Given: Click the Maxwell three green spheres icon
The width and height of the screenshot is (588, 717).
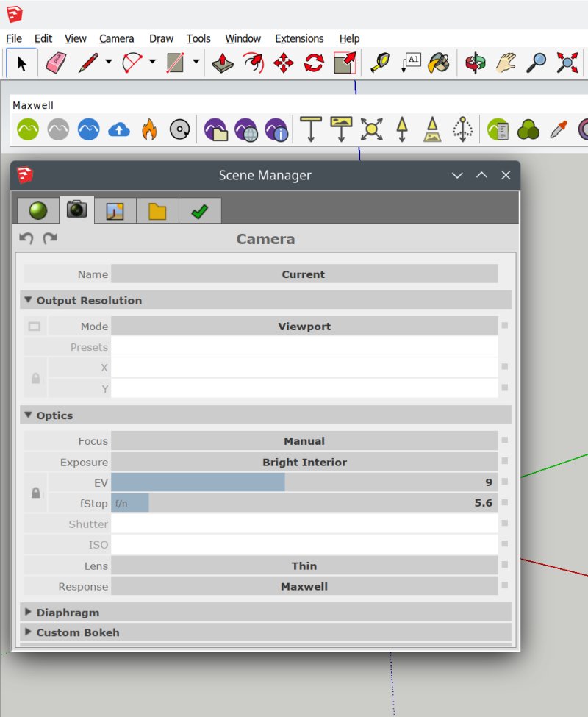Looking at the screenshot, I should (x=528, y=129).
